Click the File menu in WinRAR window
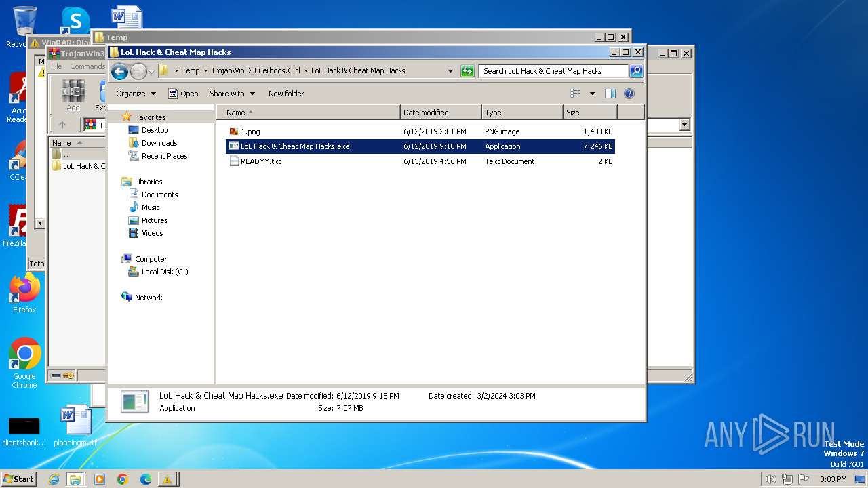Screen dimensions: 868x488 tap(57, 66)
